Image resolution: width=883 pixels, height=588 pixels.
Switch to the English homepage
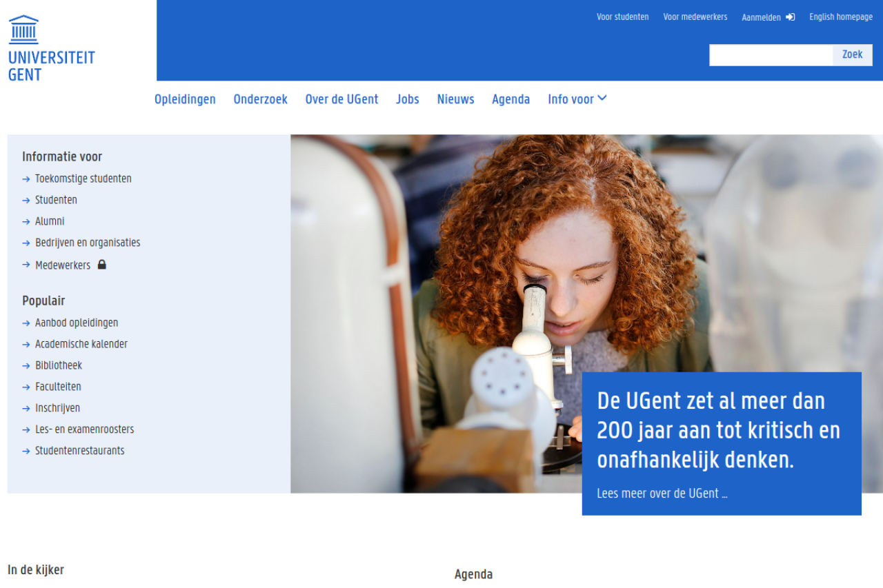841,17
